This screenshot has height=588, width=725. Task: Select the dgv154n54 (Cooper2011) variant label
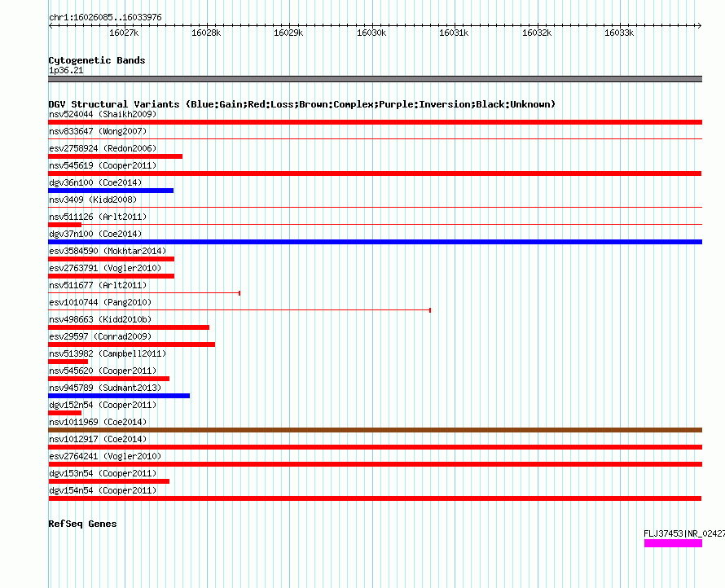[103, 490]
